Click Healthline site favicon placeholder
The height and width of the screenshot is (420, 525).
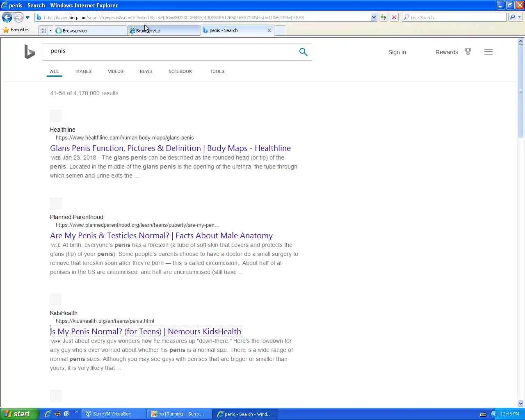point(56,116)
